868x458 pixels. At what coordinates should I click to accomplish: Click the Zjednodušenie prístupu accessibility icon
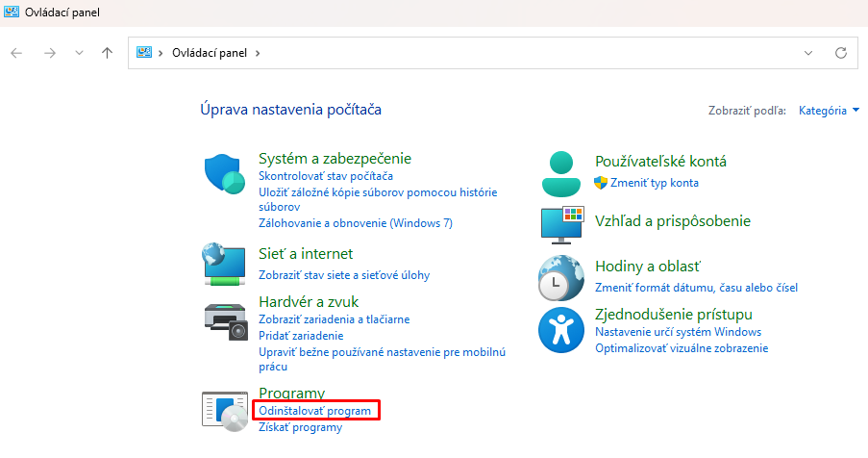(x=560, y=330)
